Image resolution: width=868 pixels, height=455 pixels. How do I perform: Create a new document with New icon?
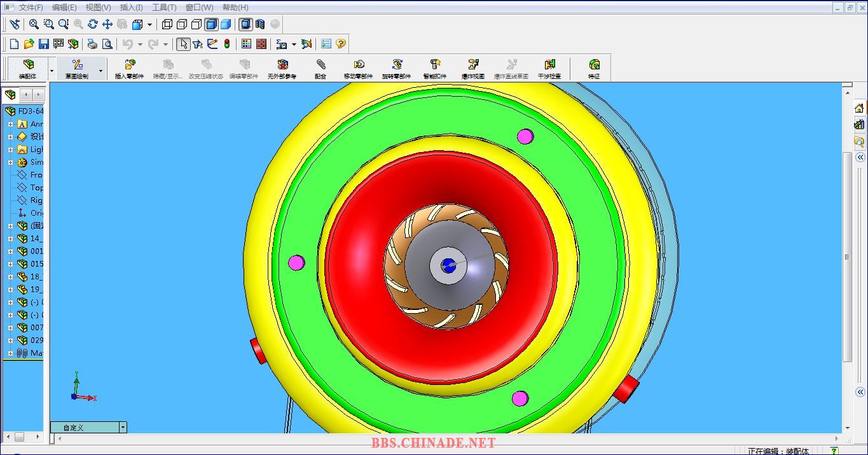coord(15,44)
